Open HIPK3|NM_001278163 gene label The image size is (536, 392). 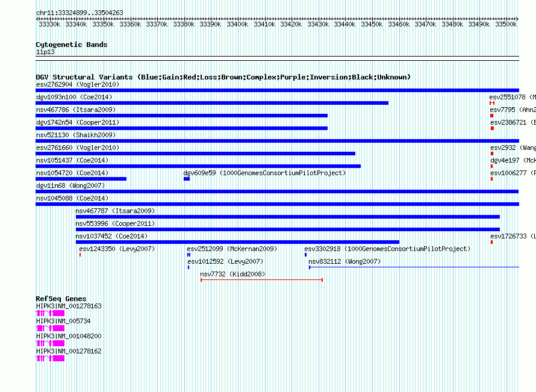(69, 306)
